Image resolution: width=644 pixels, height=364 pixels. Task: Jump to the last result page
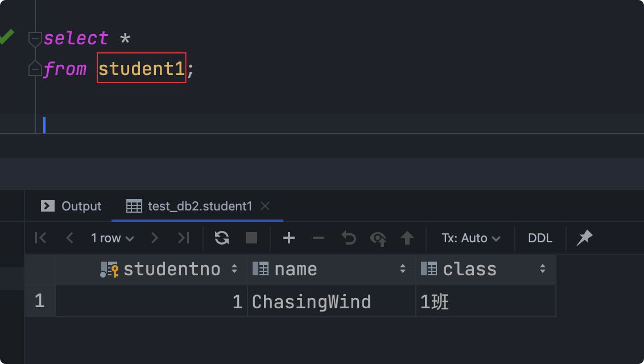(183, 238)
